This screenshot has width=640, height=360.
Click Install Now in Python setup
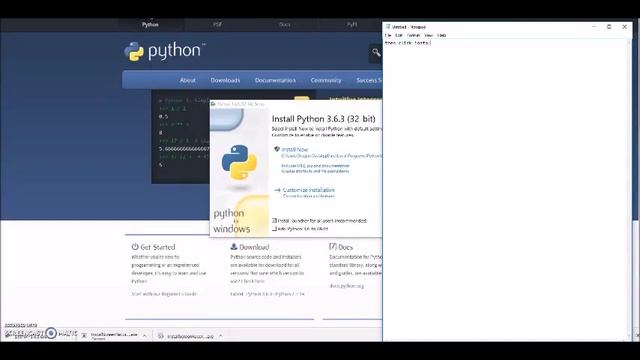295,149
